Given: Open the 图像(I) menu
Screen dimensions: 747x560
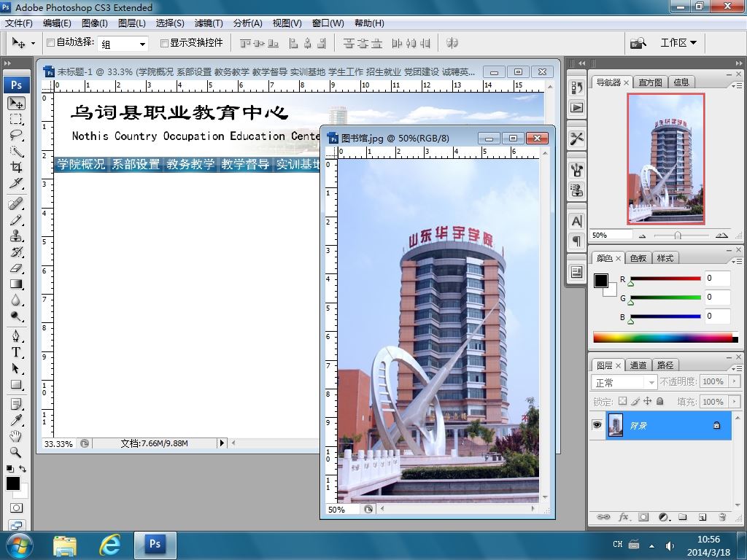Looking at the screenshot, I should [94, 23].
